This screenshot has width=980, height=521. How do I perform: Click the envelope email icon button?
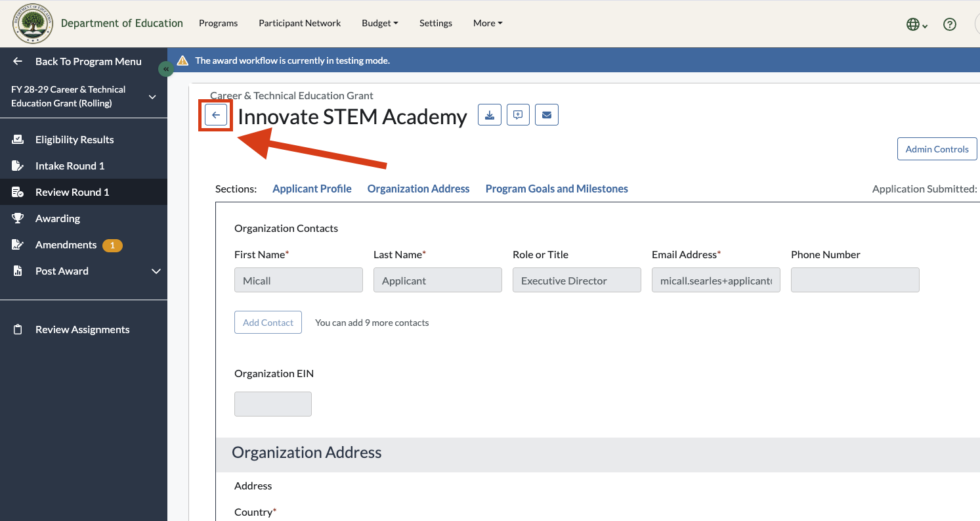coord(547,115)
